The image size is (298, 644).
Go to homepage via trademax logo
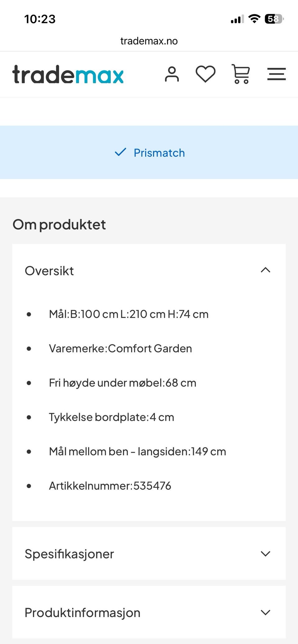68,74
